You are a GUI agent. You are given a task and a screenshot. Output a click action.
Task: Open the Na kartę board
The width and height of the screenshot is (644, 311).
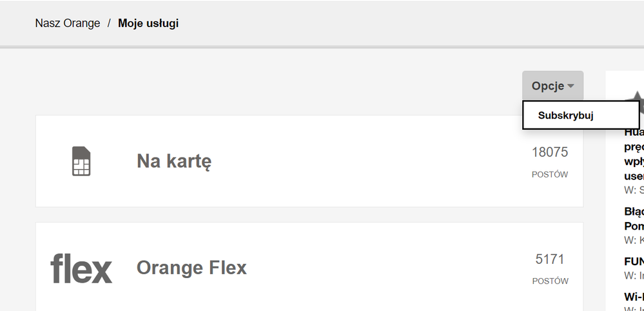coord(174,161)
